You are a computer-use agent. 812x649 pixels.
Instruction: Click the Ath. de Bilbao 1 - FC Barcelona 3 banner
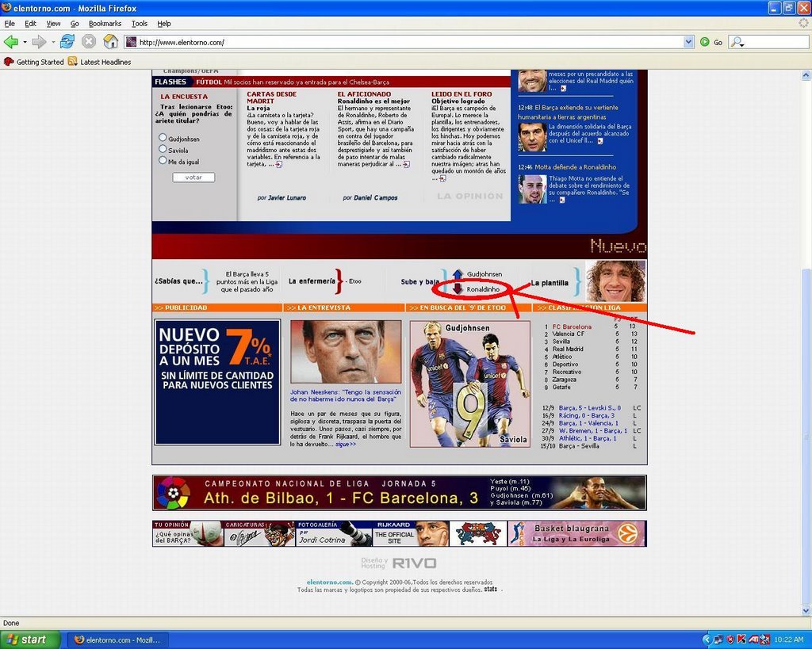tap(400, 493)
